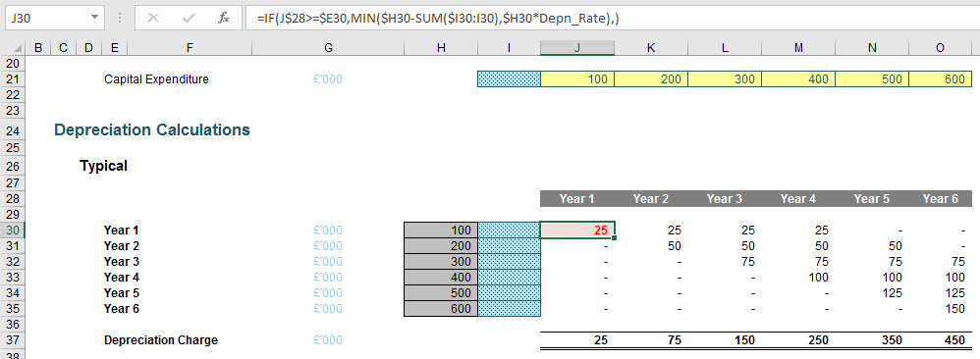Select row 30 header
Viewport: 980px width, 359px height.
(x=13, y=230)
